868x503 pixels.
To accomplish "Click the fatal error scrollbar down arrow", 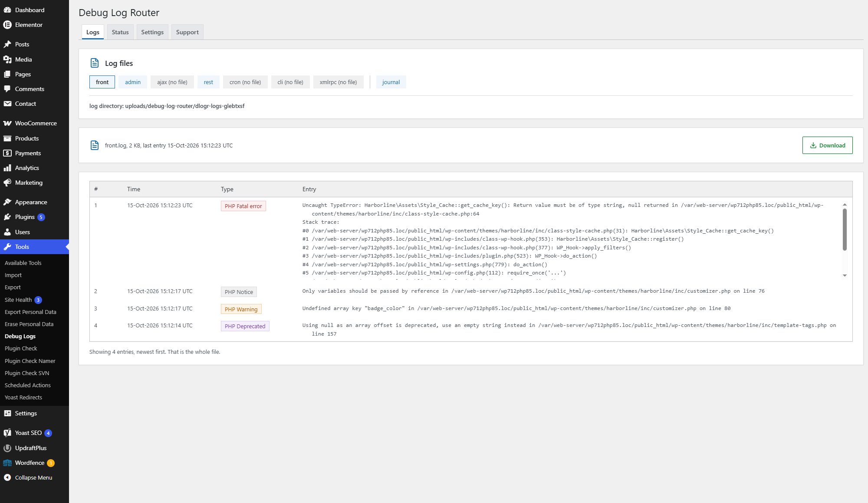I will pos(845,275).
